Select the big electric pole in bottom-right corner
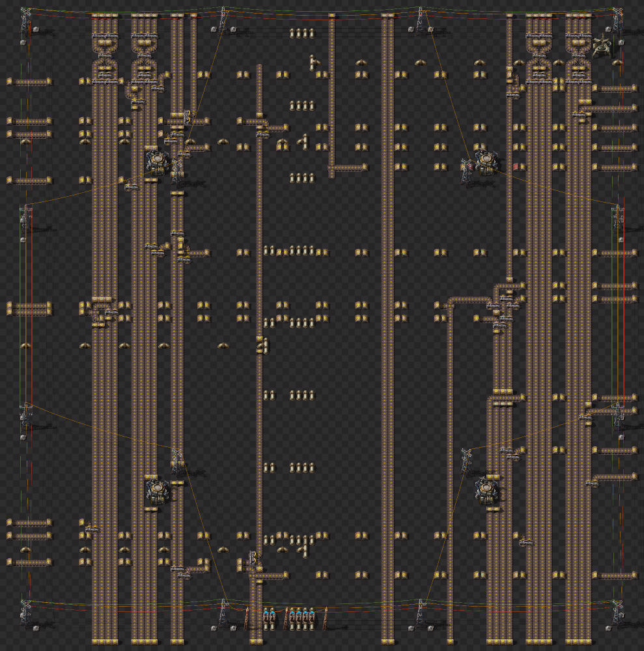The height and width of the screenshot is (651, 644). pyautogui.click(x=617, y=613)
